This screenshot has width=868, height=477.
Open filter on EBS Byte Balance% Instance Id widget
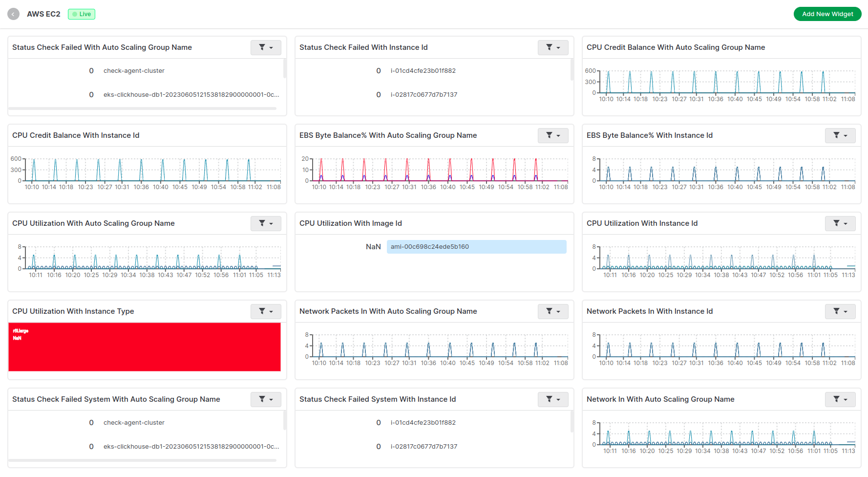[840, 135]
